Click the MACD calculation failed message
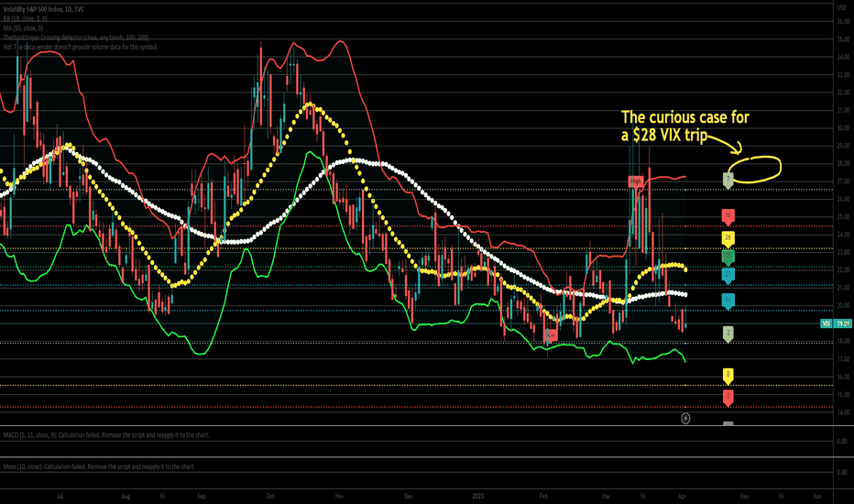The image size is (854, 504). tap(106, 435)
